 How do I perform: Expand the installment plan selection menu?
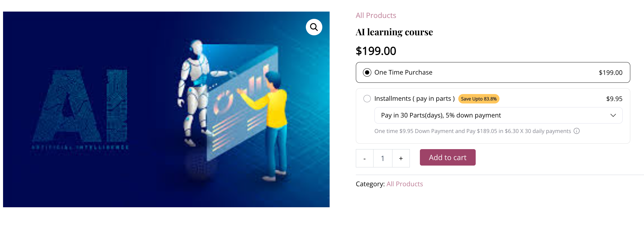tap(498, 115)
